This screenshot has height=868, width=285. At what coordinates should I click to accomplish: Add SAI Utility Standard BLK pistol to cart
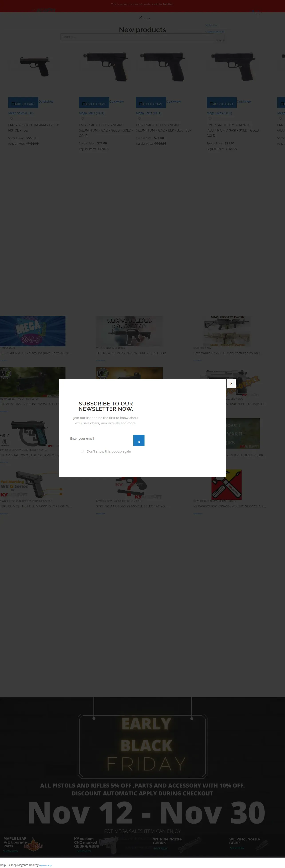point(151,103)
